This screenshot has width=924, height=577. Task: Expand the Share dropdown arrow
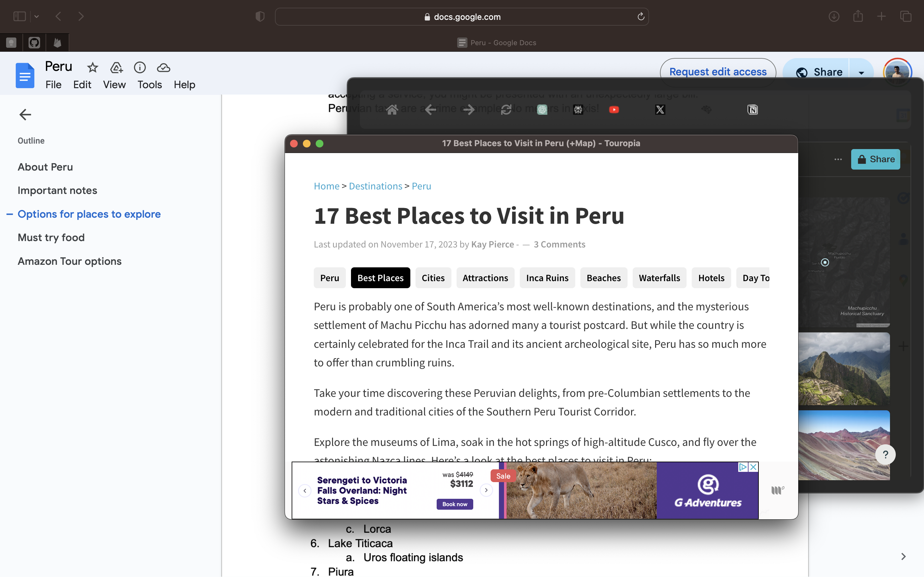point(861,72)
